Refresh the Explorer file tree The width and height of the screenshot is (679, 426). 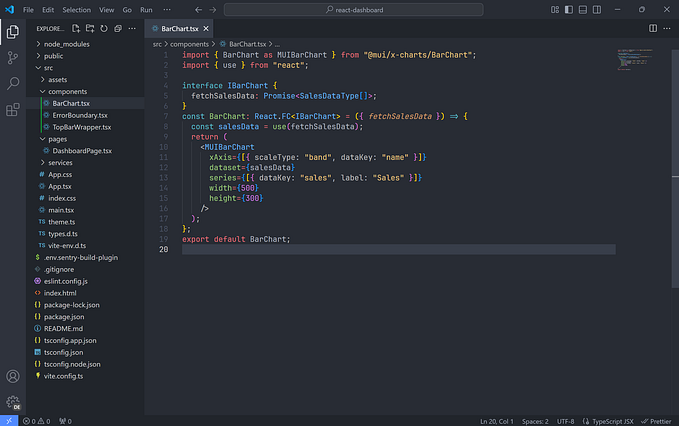(x=104, y=29)
